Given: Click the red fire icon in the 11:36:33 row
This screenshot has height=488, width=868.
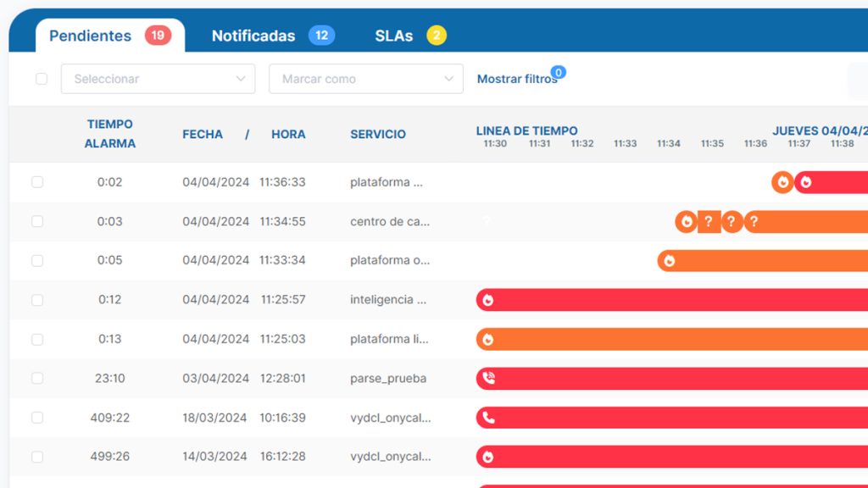Looking at the screenshot, I should pos(806,182).
